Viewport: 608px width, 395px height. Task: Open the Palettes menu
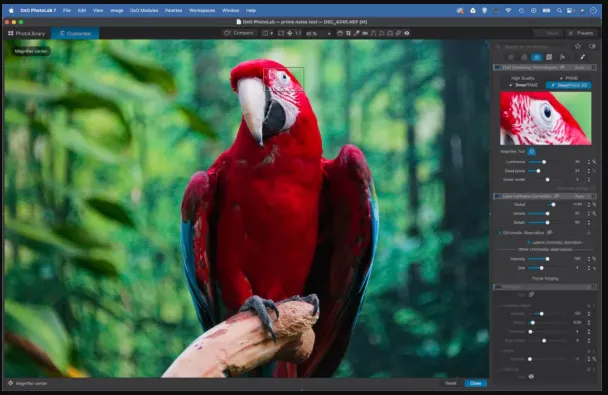pyautogui.click(x=173, y=10)
